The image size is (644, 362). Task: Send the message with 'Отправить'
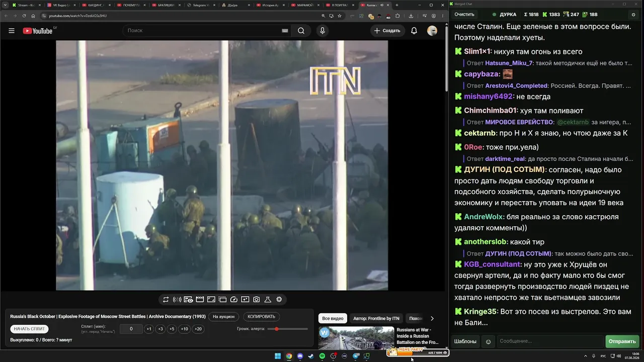pos(622,342)
